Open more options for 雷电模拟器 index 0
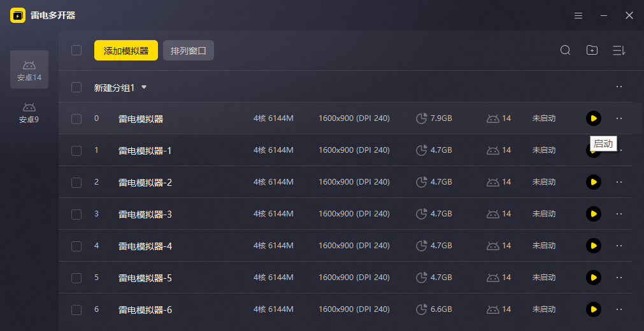 619,118
